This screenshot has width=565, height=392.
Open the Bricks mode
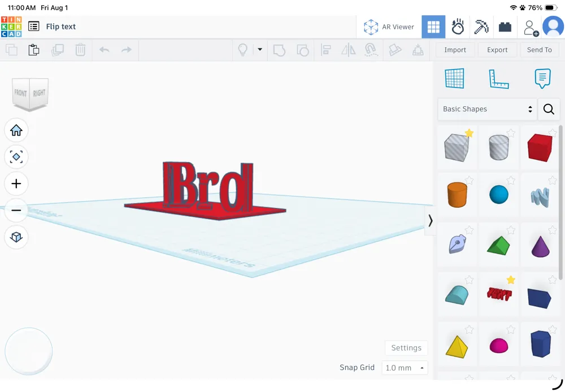(x=505, y=27)
